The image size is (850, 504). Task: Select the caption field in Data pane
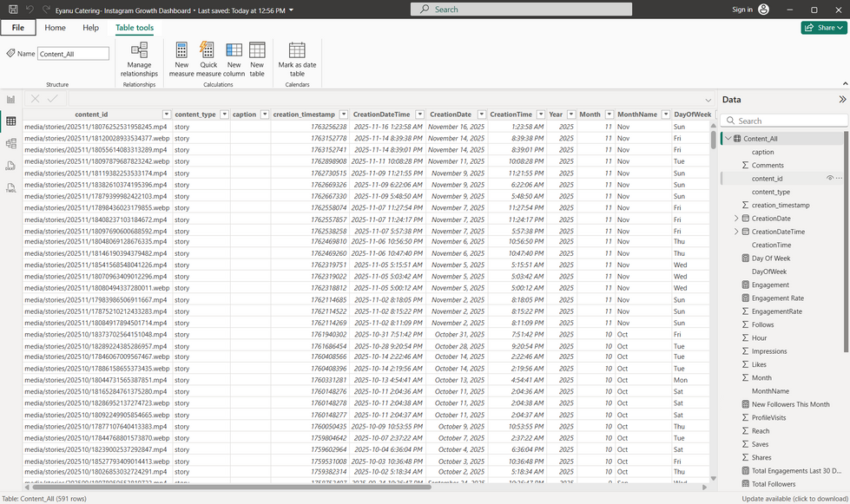tap(762, 152)
